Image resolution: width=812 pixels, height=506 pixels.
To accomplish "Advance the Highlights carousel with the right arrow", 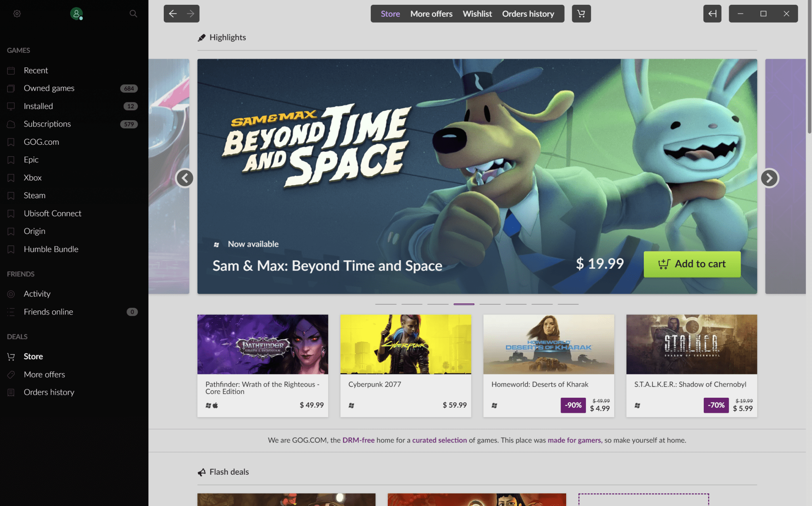I will (769, 178).
